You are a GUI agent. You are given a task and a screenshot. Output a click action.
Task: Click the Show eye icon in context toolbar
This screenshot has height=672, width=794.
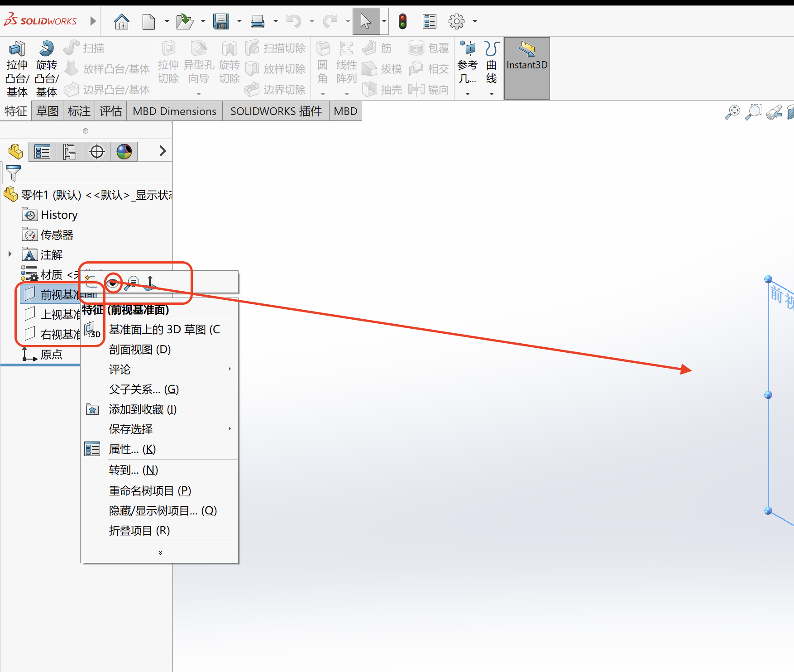click(x=113, y=283)
